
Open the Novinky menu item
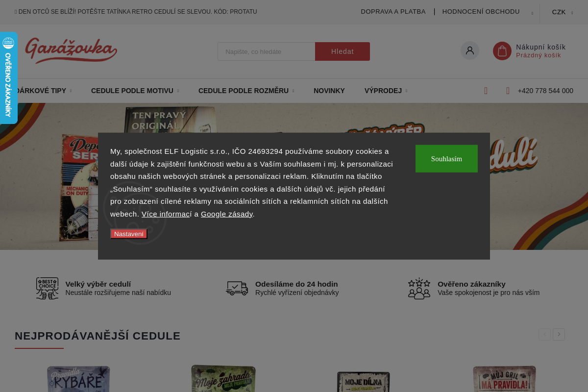coord(329,91)
